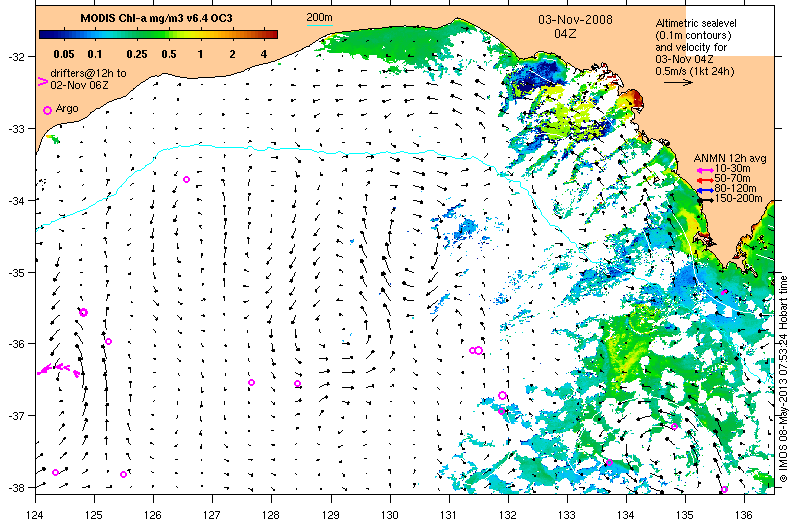
Task: Click the green middle of chlorophyll colorbar
Action: coord(156,35)
